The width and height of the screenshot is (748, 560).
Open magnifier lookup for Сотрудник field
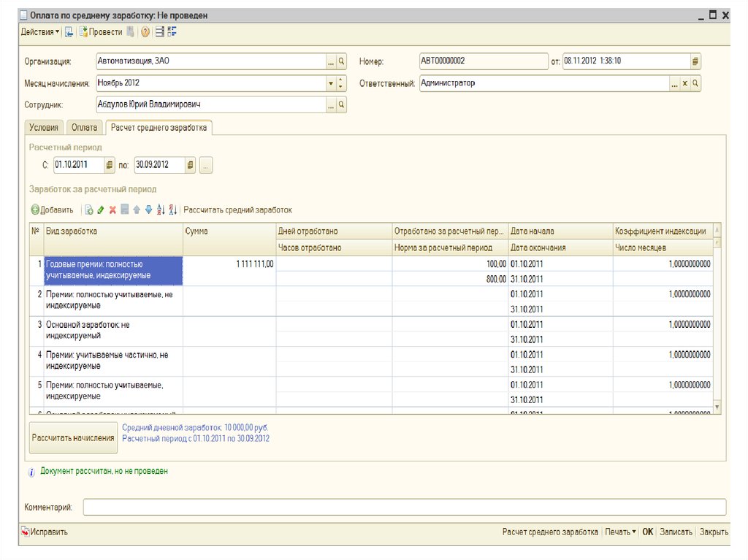point(341,105)
